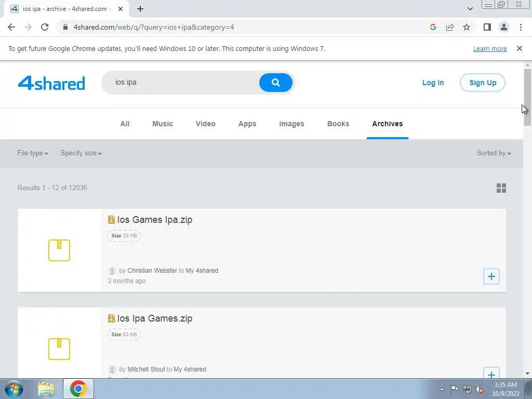Click the muted volume tray icon

480,389
